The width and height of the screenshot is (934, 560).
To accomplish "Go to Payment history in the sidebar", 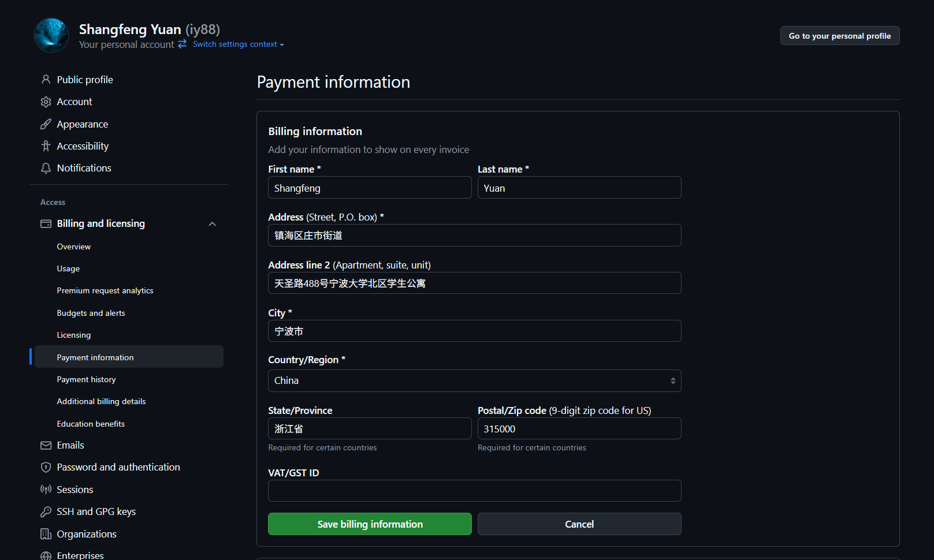I will click(x=86, y=379).
